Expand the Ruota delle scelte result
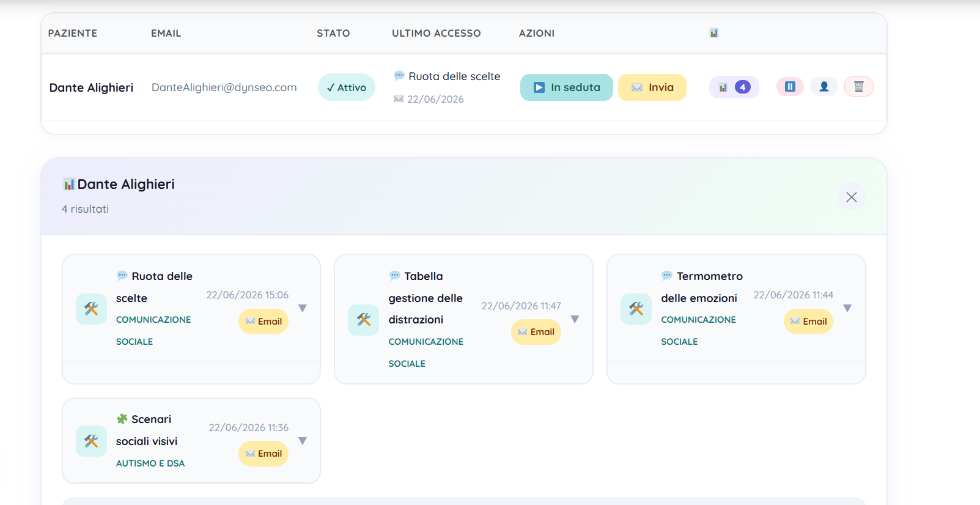 (x=303, y=308)
